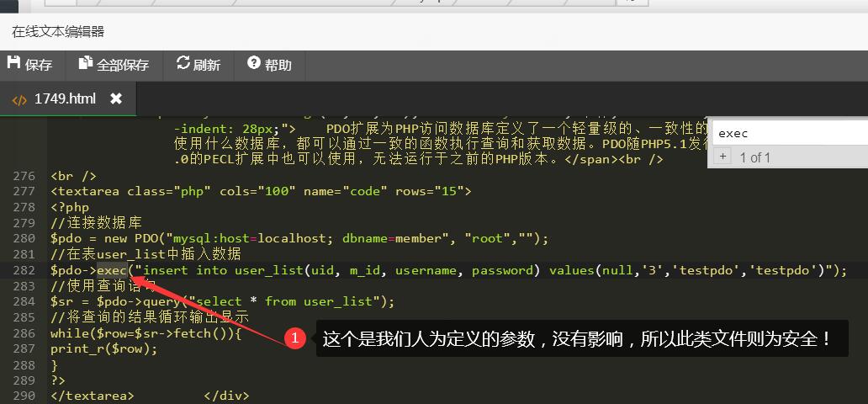Click line number 289 in gutter

coord(24,380)
